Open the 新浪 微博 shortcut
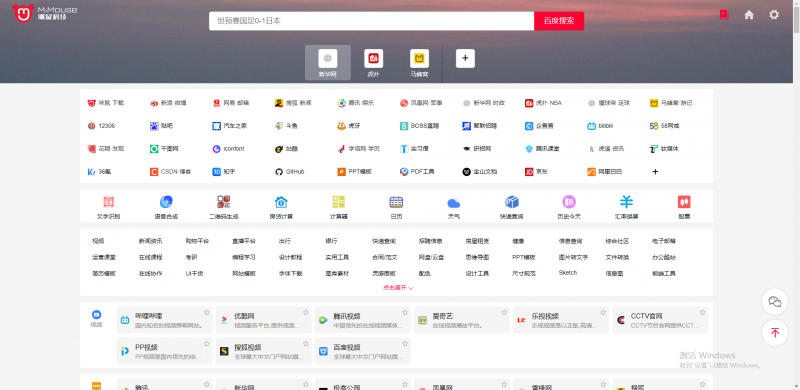The width and height of the screenshot is (800, 390). pos(168,103)
